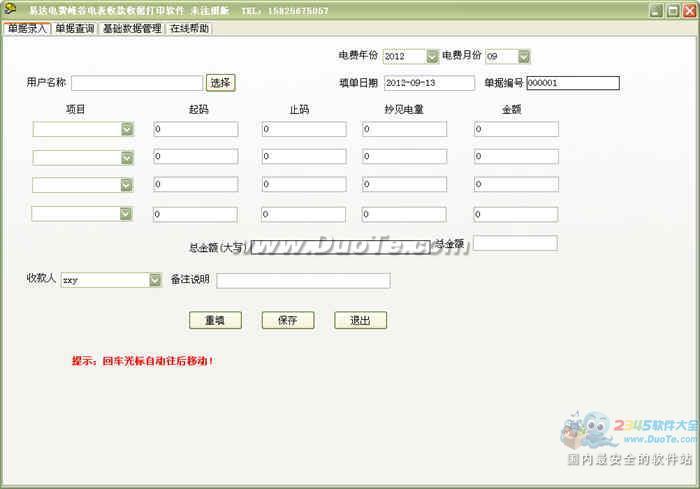The image size is (700, 489).
Task: Switch to the 单据查询 tab
Action: (75, 30)
